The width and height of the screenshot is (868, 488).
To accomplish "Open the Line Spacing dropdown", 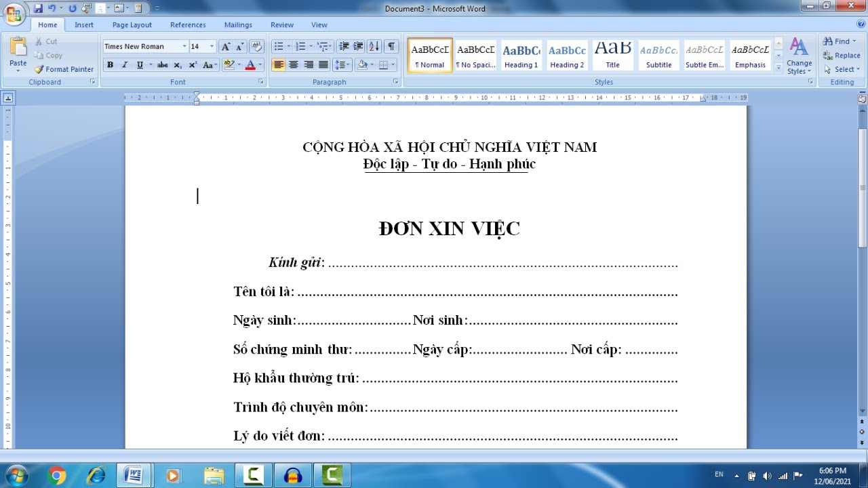I will 342,65.
